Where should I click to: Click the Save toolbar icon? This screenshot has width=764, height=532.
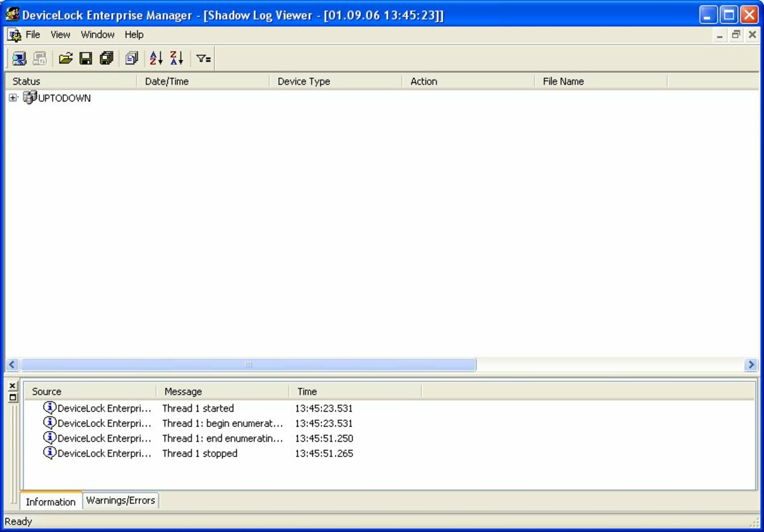click(85, 58)
